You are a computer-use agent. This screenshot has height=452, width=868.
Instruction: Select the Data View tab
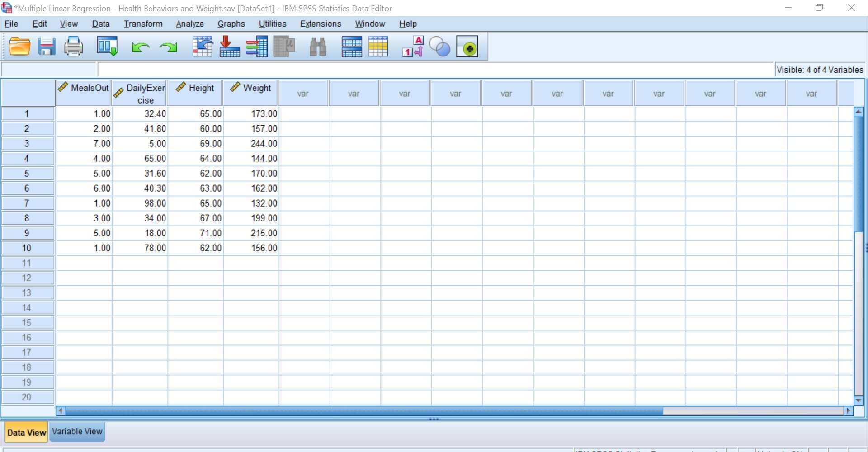pyautogui.click(x=26, y=432)
